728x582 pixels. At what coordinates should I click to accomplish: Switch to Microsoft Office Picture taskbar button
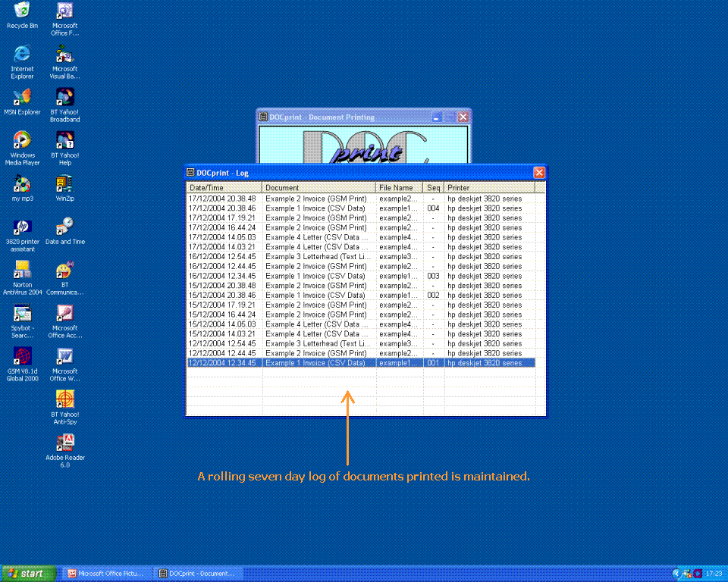105,574
